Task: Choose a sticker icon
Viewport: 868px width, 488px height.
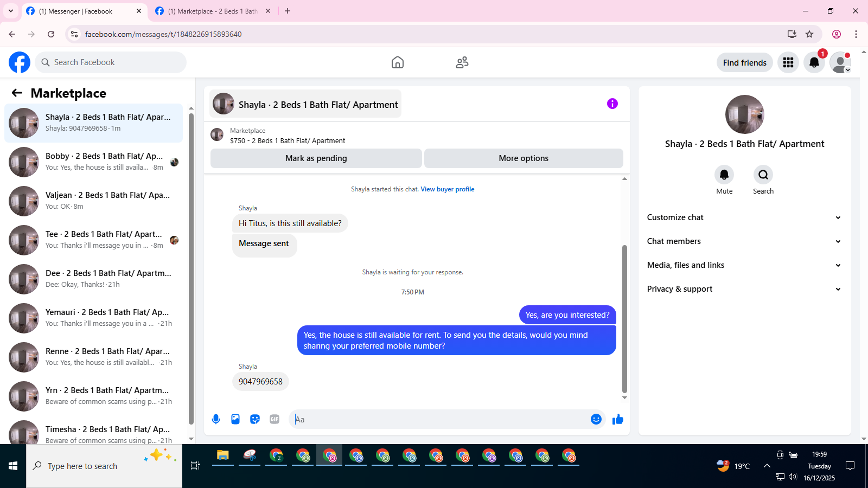Action: click(255, 419)
